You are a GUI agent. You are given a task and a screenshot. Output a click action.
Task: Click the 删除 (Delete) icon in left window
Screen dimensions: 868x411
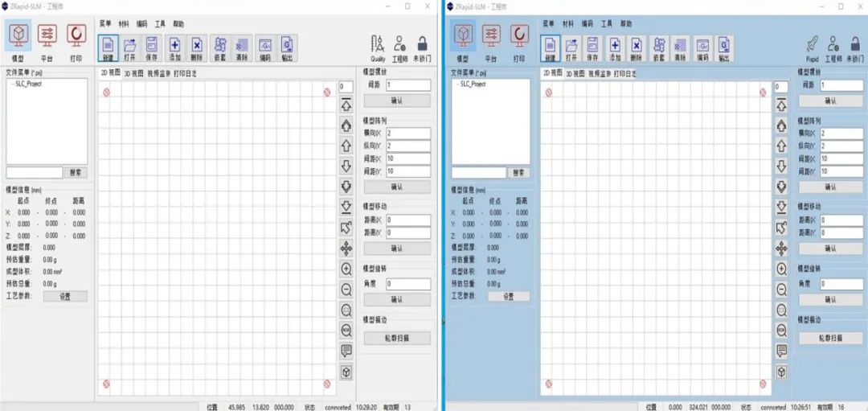click(x=197, y=47)
